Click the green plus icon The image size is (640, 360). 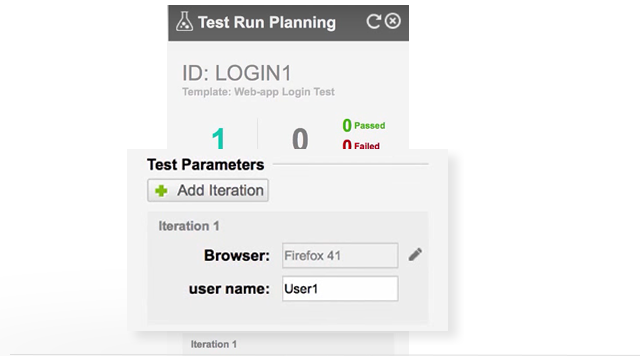[161, 191]
